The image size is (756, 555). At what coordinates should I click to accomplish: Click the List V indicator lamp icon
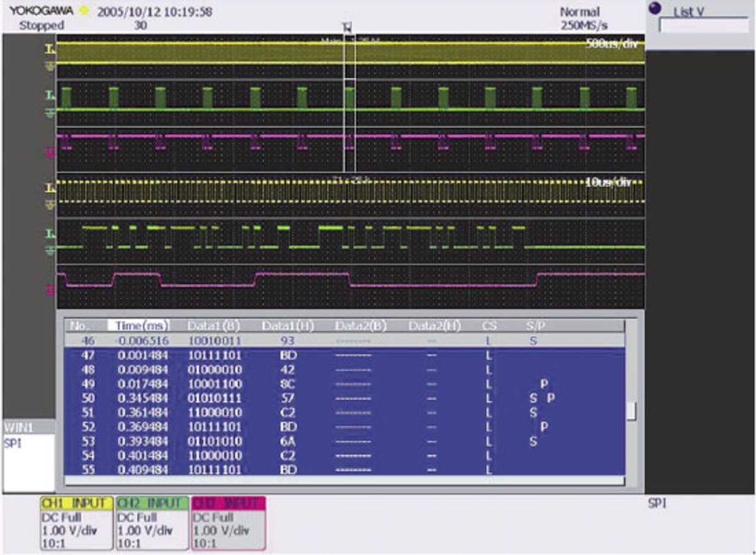[656, 6]
